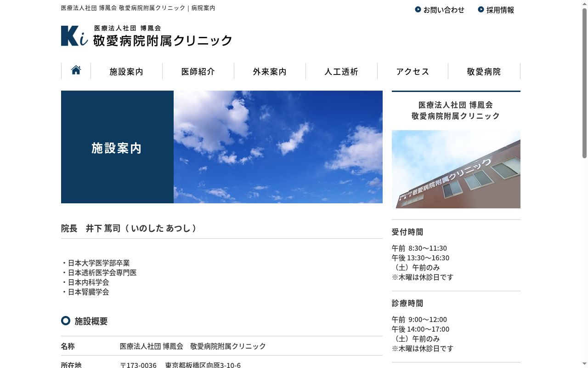Click the 午後 13:30〜16:30 text
Screen dimensions: 588x368
(420, 258)
